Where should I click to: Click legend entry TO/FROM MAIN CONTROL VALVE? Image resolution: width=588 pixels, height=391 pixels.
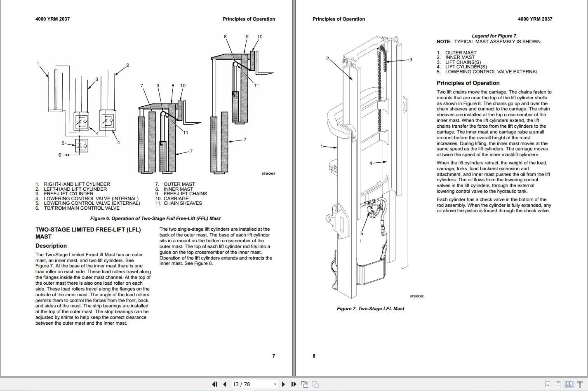(x=82, y=208)
